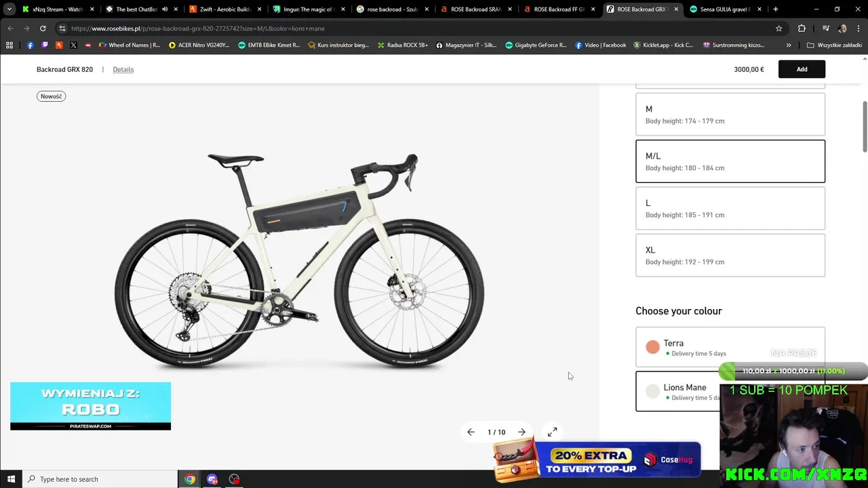This screenshot has height=488, width=868.
Task: Switch to ROSE Backroad FF tab
Action: click(556, 9)
